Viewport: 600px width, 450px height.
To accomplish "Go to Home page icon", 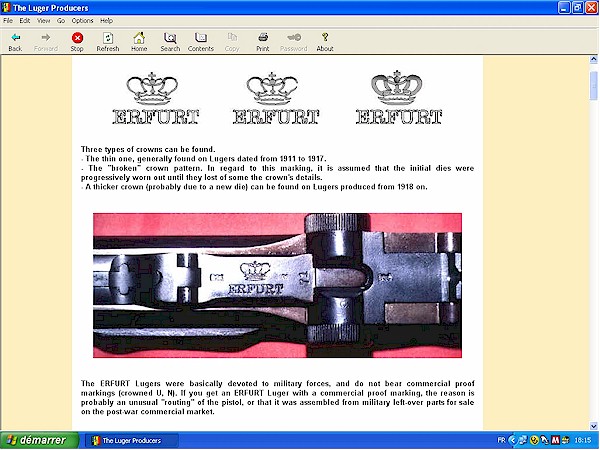I will pyautogui.click(x=139, y=38).
